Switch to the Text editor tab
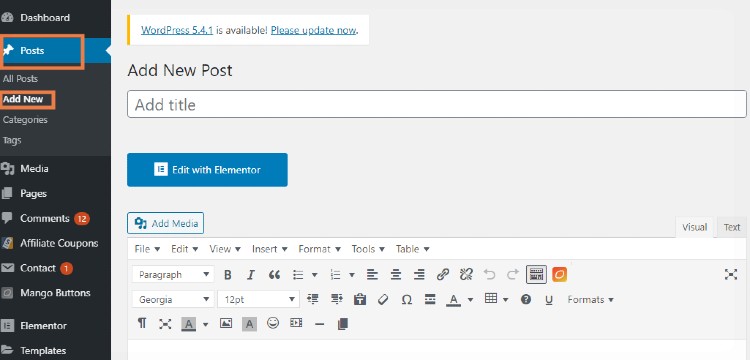 732,228
